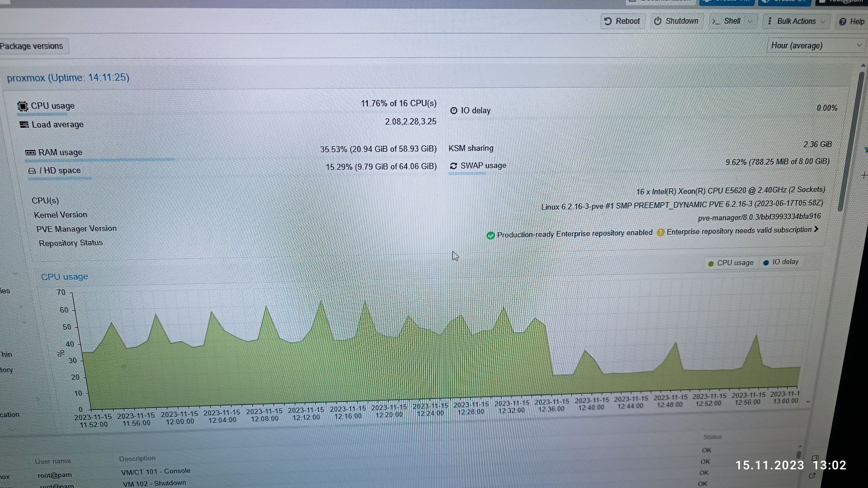This screenshot has width=868, height=488.
Task: Click the green Production-ready repository check icon
Action: [490, 236]
